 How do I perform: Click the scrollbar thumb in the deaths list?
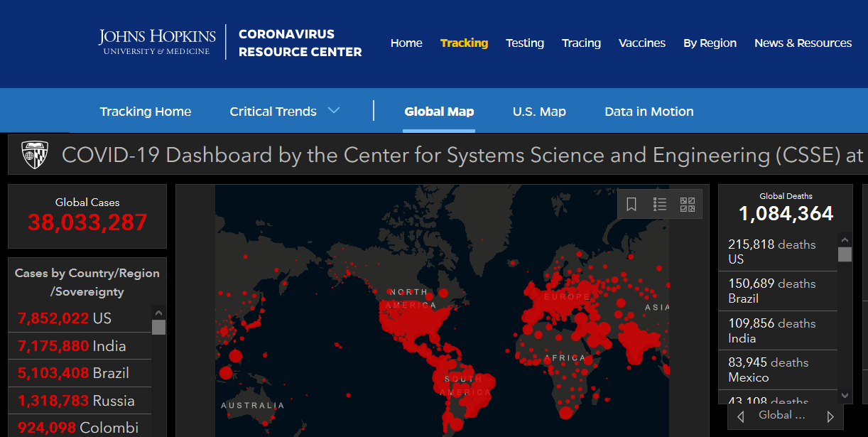tap(845, 254)
